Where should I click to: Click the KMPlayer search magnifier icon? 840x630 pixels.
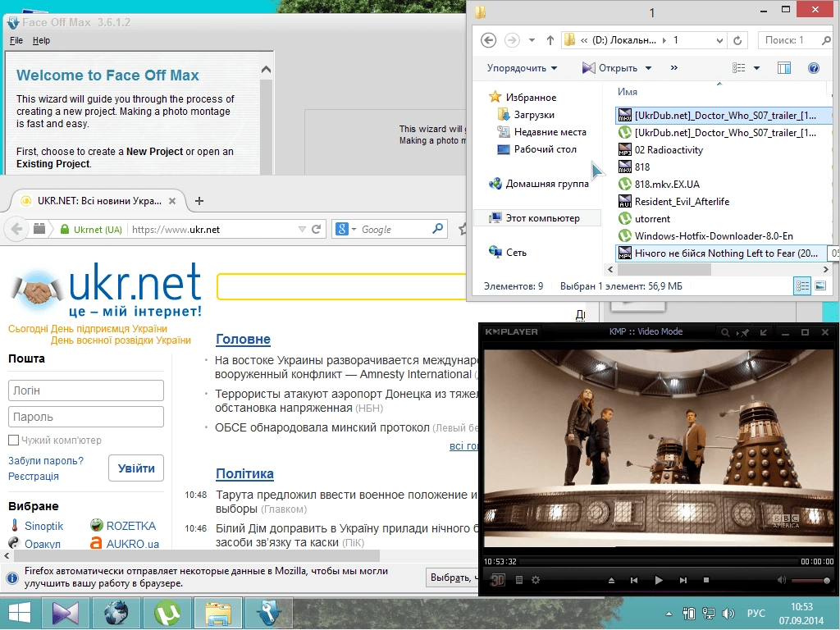[x=725, y=333]
